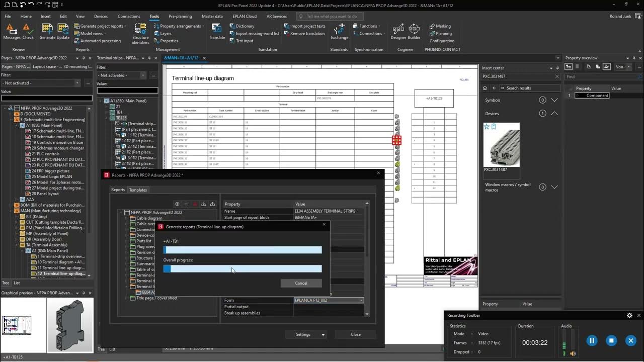Click the play icon in Reports templates toolbar

pyautogui.click(x=177, y=204)
